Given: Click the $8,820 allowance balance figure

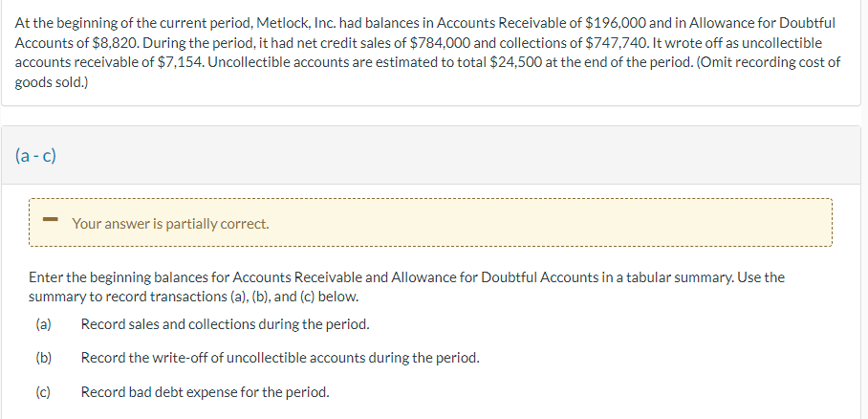Looking at the screenshot, I should 107,42.
